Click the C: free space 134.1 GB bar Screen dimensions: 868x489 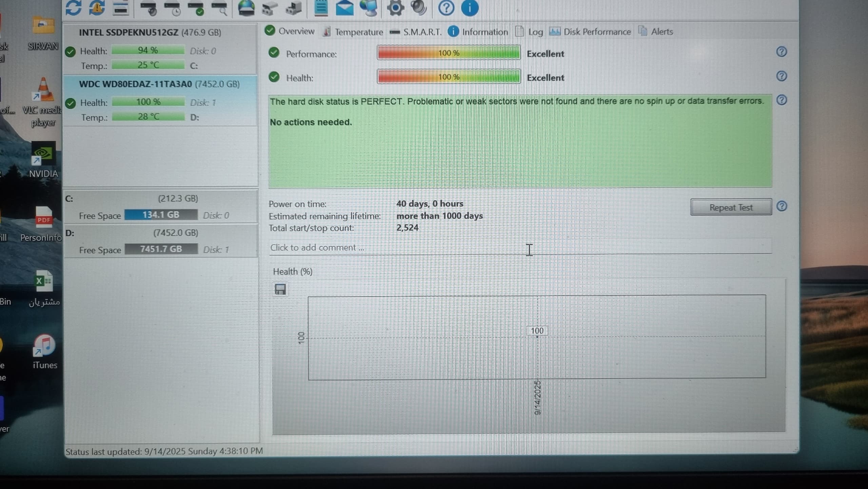coord(161,215)
